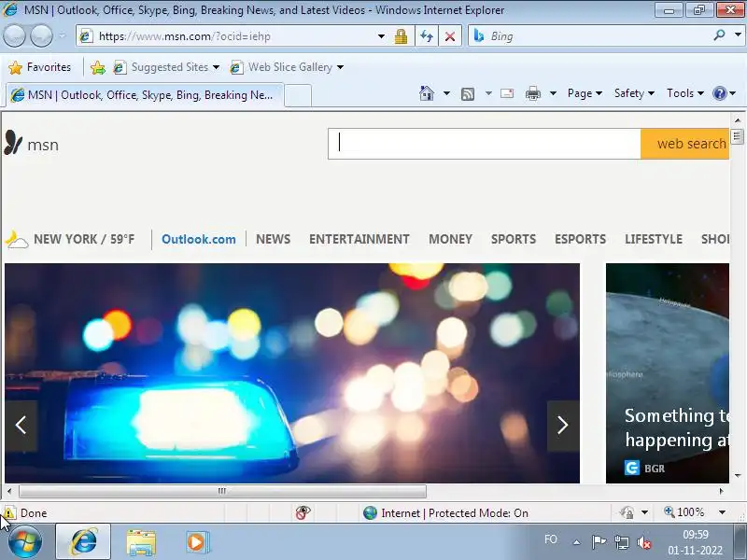Screen dimensions: 747x560
Task: Click the horizontal scrollbar thumb
Action: (222, 491)
